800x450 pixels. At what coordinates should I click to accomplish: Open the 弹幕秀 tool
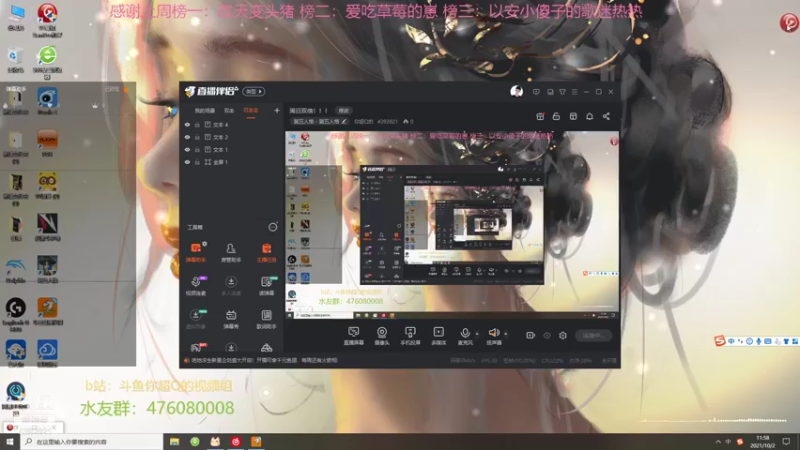231,319
